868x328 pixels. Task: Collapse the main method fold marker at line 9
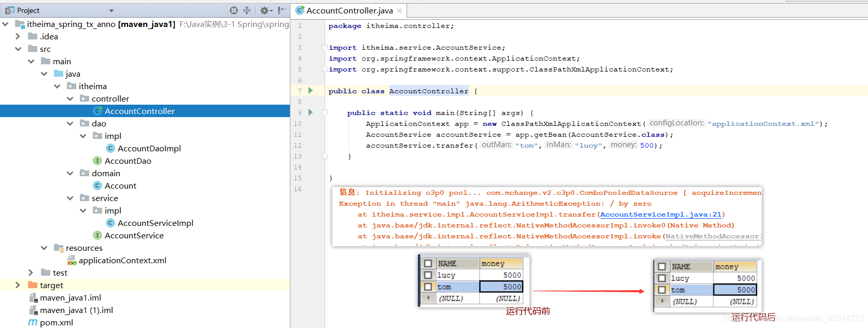(325, 112)
